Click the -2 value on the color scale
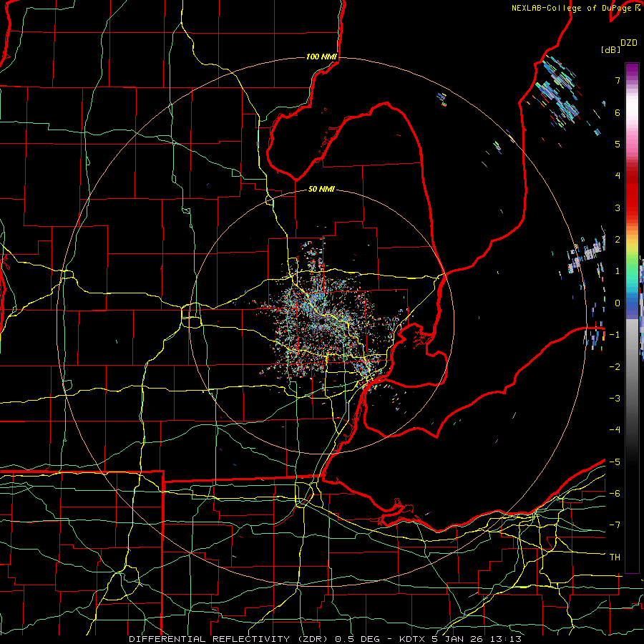This screenshot has width=644, height=644. click(615, 367)
